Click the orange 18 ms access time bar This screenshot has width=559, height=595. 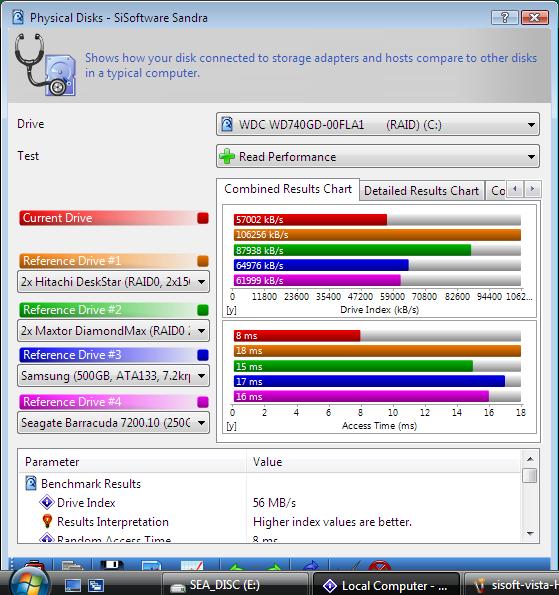377,351
